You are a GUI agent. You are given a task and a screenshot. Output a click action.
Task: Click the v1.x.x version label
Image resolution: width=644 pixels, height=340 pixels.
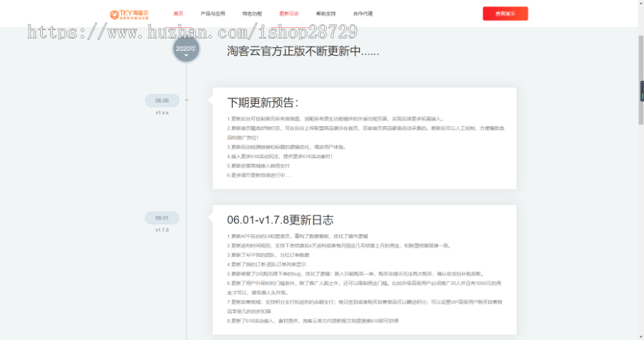tap(162, 112)
